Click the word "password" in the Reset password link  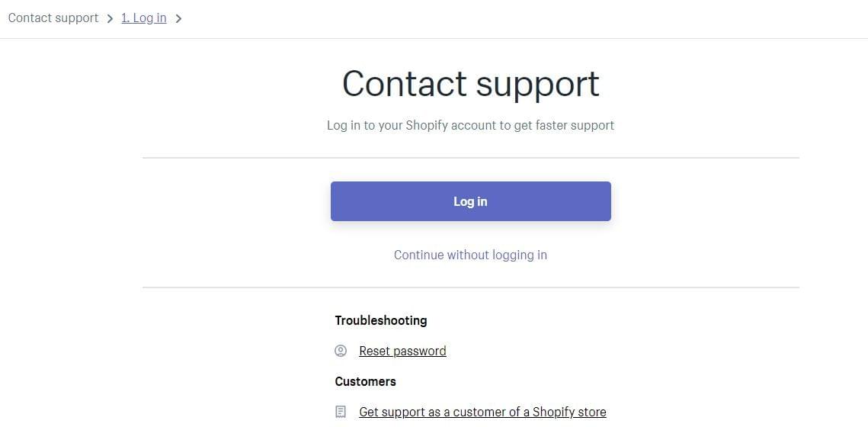point(420,351)
